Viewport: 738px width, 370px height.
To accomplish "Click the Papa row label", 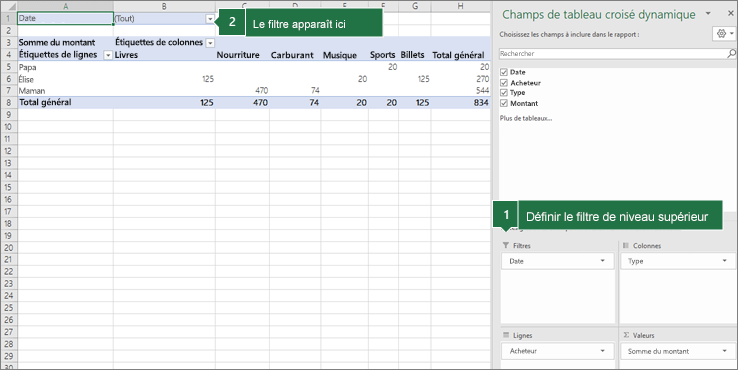I will tap(28, 67).
